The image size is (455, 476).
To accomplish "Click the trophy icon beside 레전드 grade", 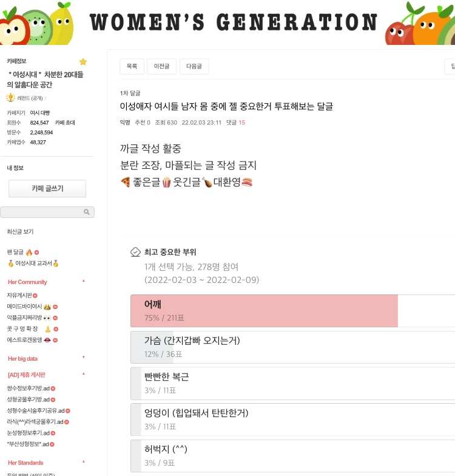I will [11, 98].
